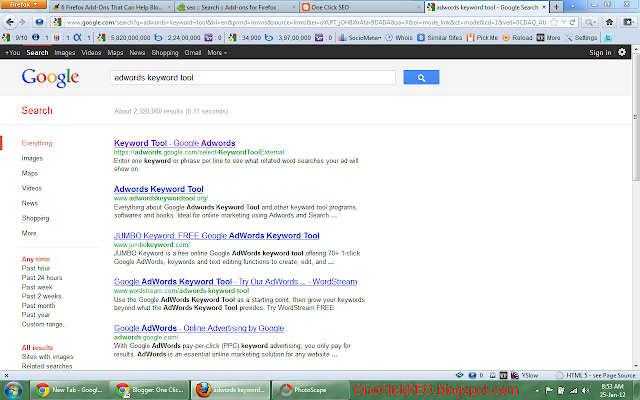Viewport: 640px width, 400px height.
Task: Open the Windows Start menu orb
Action: (x=13, y=390)
